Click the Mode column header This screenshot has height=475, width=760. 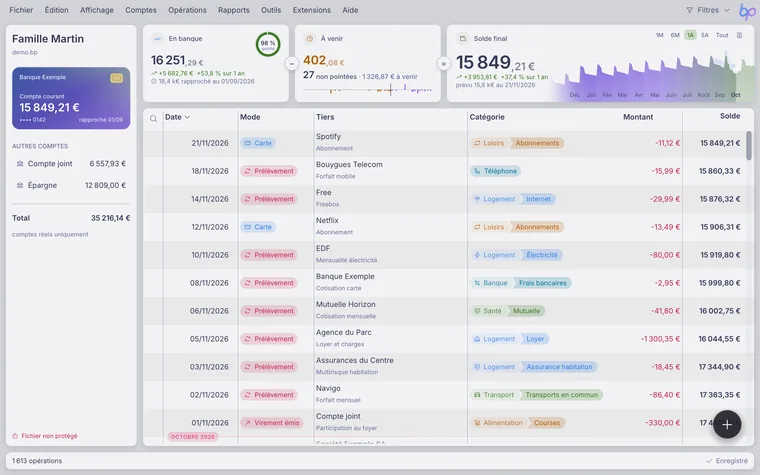250,117
